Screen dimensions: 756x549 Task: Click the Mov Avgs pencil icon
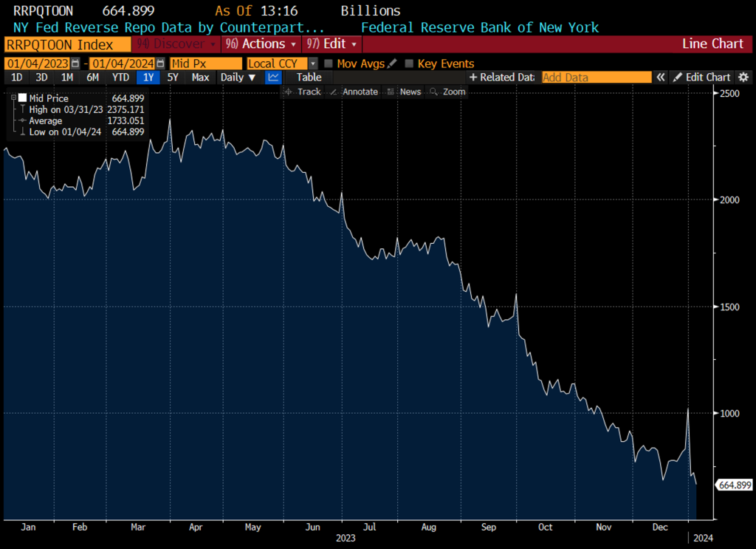click(392, 64)
